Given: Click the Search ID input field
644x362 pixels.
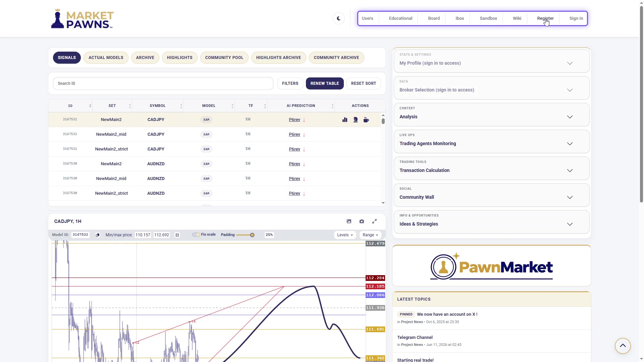Looking at the screenshot, I should tap(163, 83).
